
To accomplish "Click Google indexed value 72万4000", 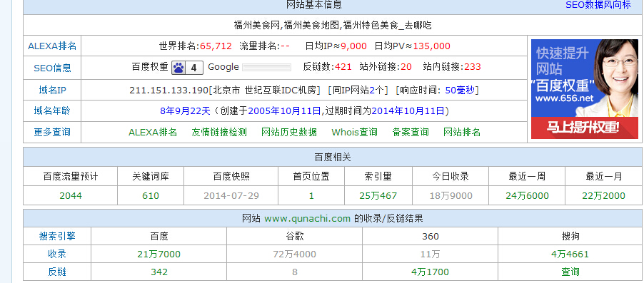I will point(294,254).
